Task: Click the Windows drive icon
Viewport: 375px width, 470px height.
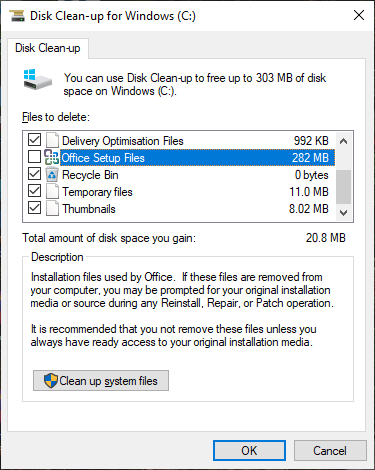Action: pyautogui.click(x=38, y=79)
